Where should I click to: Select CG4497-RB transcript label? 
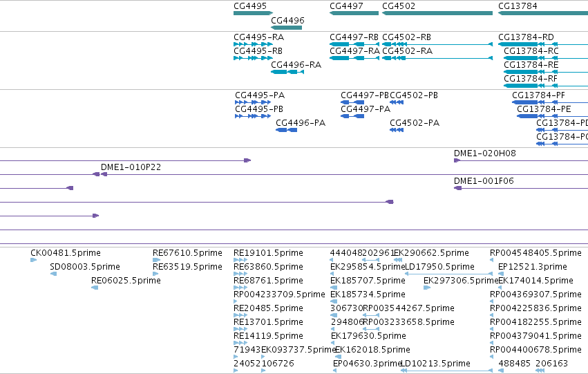[x=354, y=37]
